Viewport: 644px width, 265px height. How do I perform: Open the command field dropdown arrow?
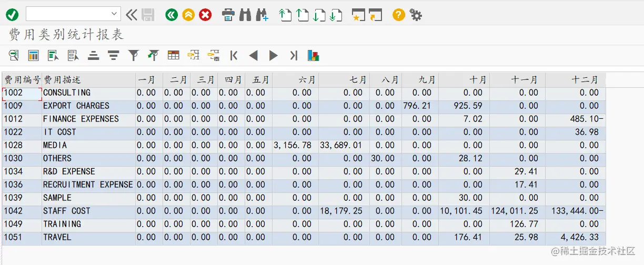click(115, 14)
